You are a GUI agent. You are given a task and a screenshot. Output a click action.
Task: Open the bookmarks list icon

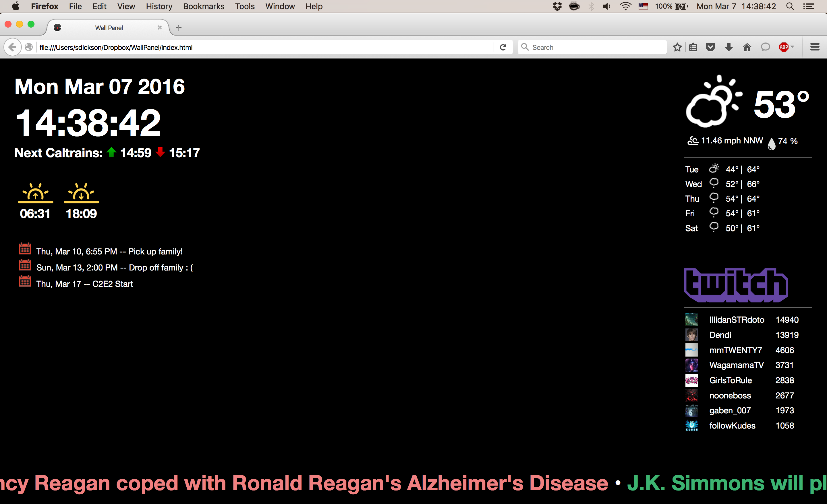pyautogui.click(x=693, y=47)
